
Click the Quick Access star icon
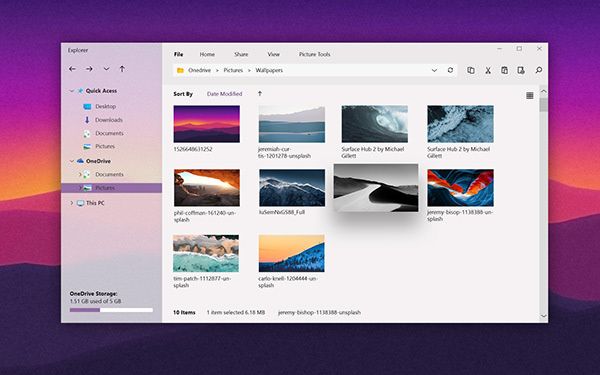(x=80, y=91)
